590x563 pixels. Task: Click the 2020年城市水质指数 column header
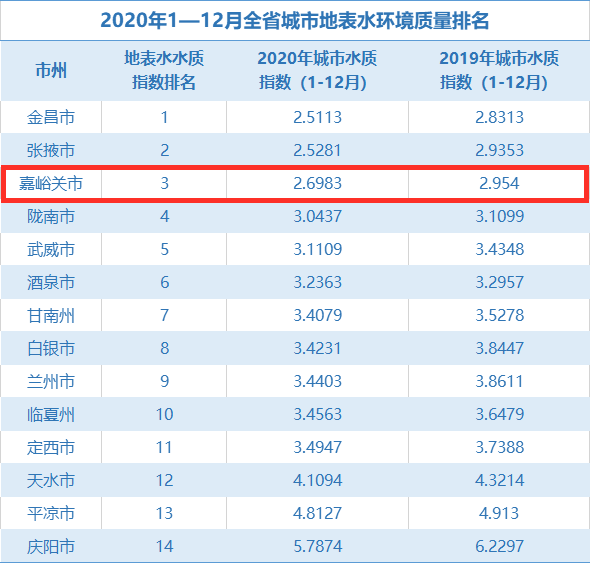point(317,70)
